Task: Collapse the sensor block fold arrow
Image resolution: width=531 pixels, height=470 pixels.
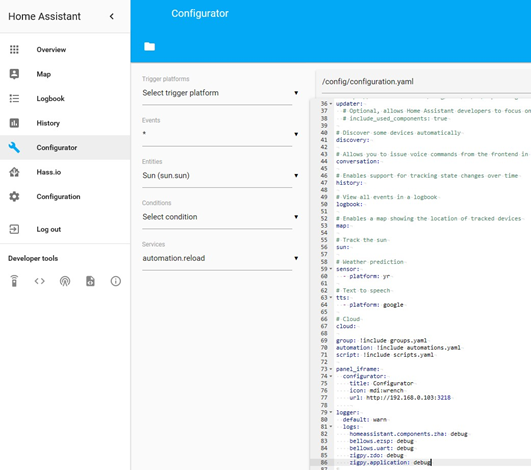Action: click(331, 269)
